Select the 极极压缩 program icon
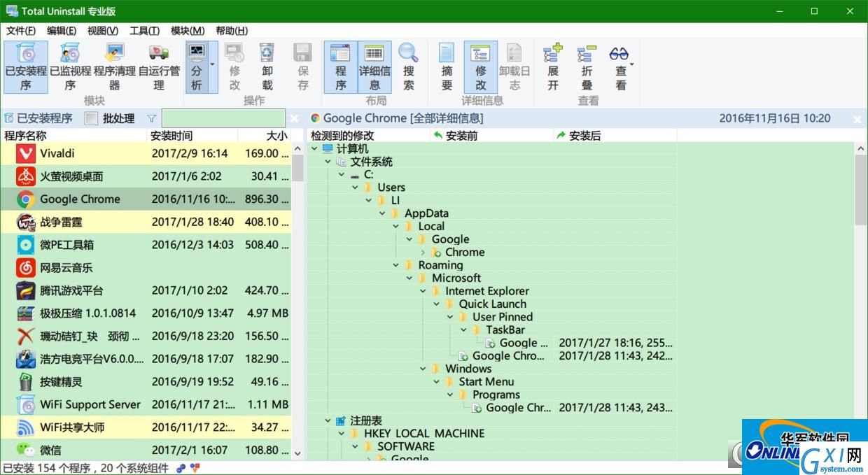Screen dimensions: 868x475 26,313
